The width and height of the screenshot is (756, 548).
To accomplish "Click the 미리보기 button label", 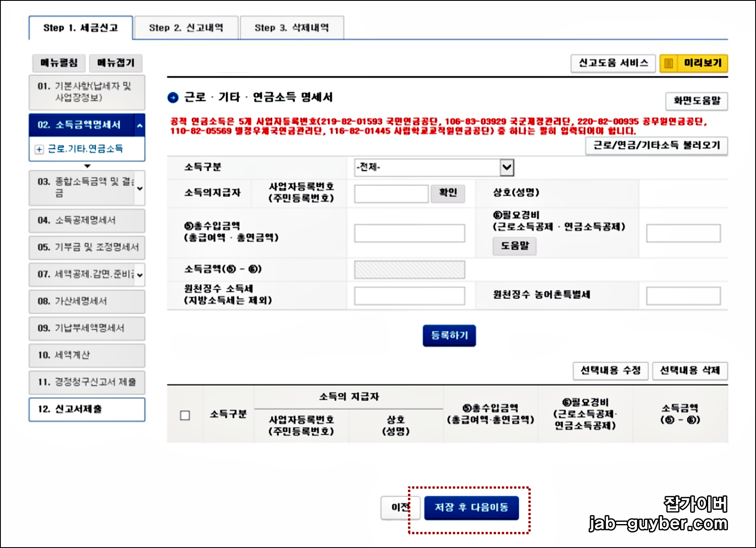I will [x=703, y=63].
